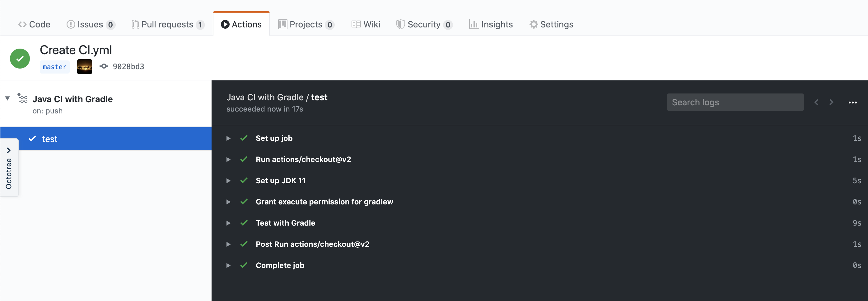Click the Test with Gradle label

[285, 223]
